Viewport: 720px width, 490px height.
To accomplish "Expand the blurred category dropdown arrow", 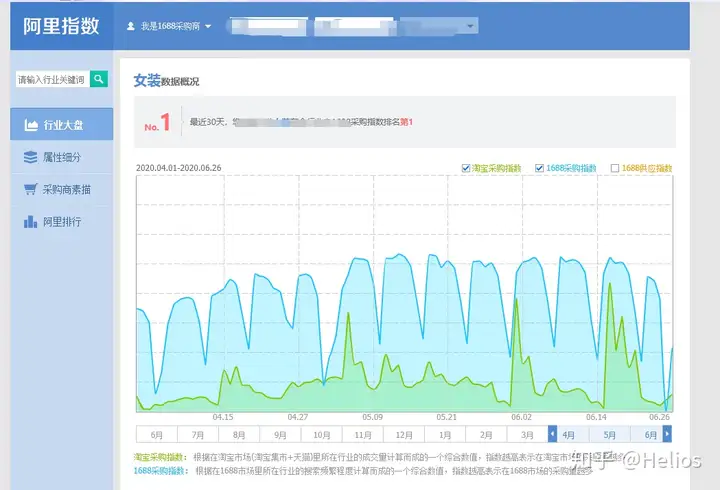I will click(x=470, y=26).
